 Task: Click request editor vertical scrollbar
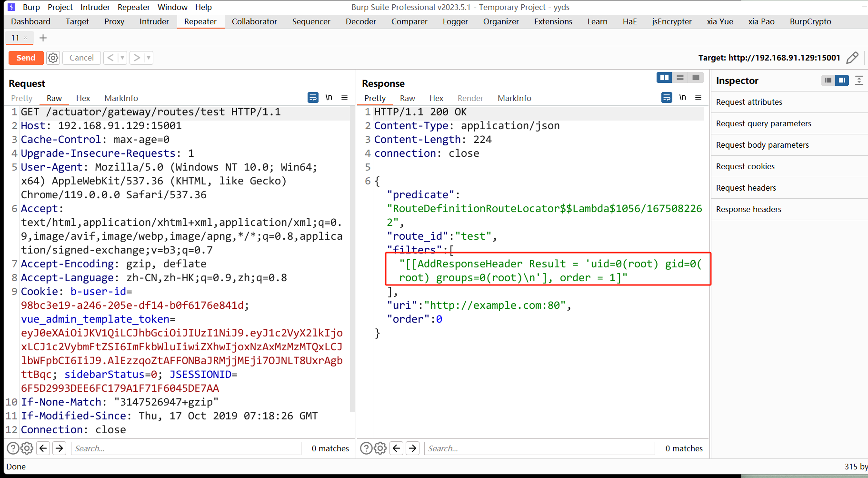click(352, 258)
